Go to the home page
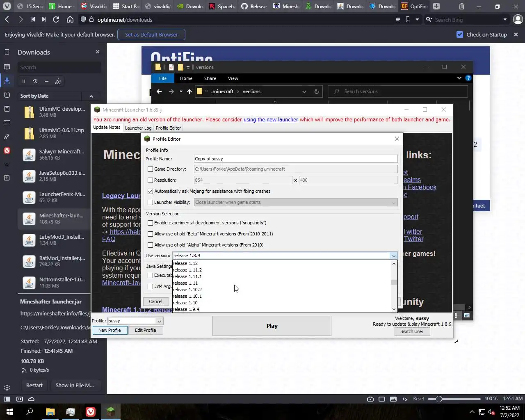This screenshot has height=420, width=525. 70,19
